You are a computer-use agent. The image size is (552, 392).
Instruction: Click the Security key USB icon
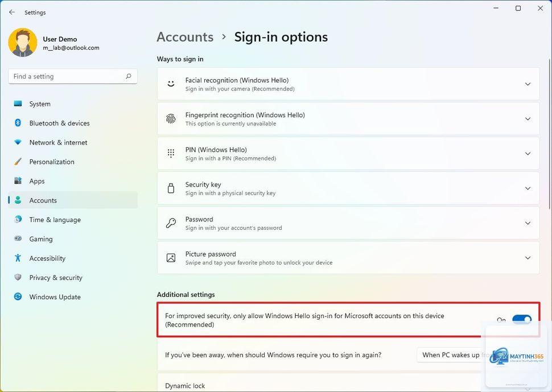click(171, 188)
